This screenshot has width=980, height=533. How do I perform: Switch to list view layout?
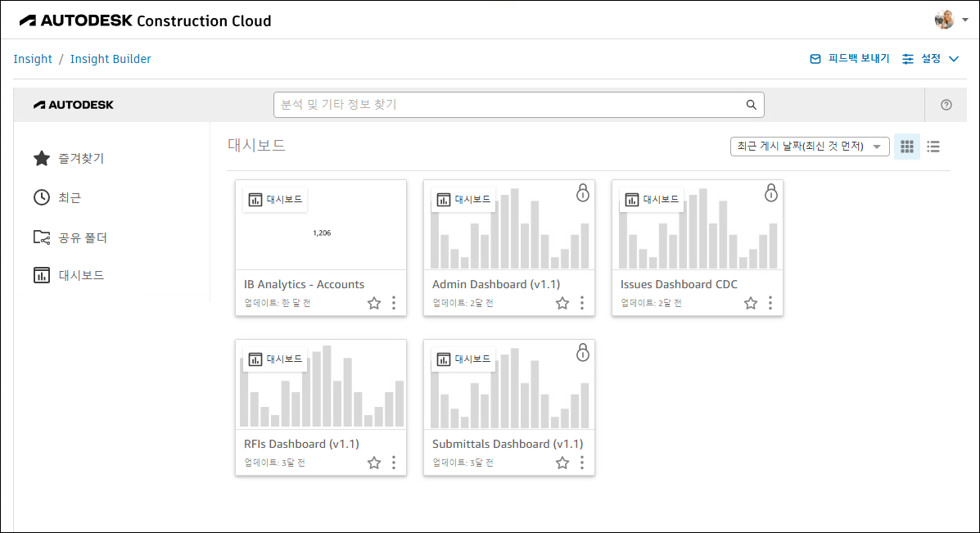tap(933, 147)
